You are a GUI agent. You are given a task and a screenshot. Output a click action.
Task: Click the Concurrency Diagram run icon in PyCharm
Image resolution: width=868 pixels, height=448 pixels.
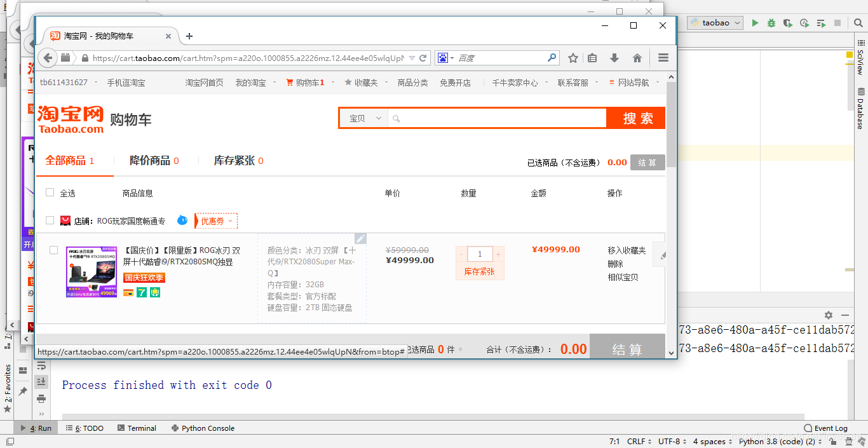point(821,23)
